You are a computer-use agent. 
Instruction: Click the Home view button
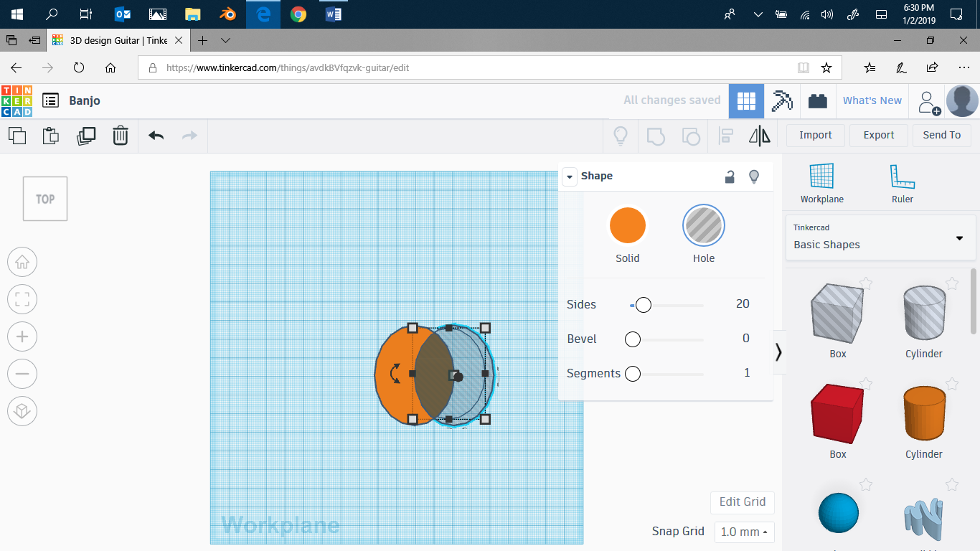point(22,262)
